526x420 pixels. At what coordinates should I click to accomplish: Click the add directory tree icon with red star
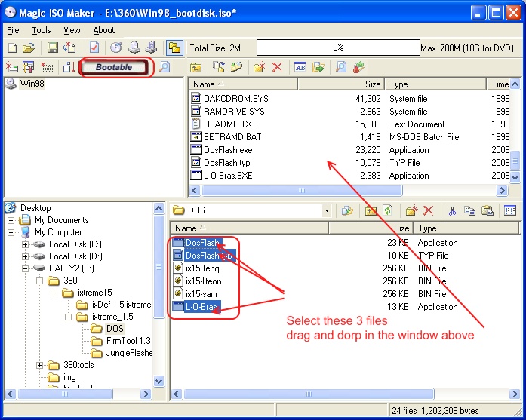coord(12,67)
